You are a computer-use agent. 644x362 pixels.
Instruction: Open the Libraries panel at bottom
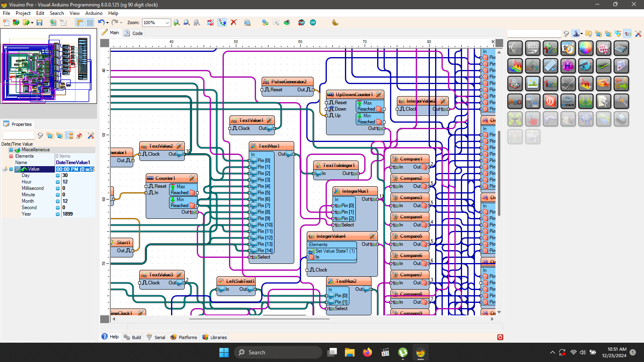[x=215, y=337]
